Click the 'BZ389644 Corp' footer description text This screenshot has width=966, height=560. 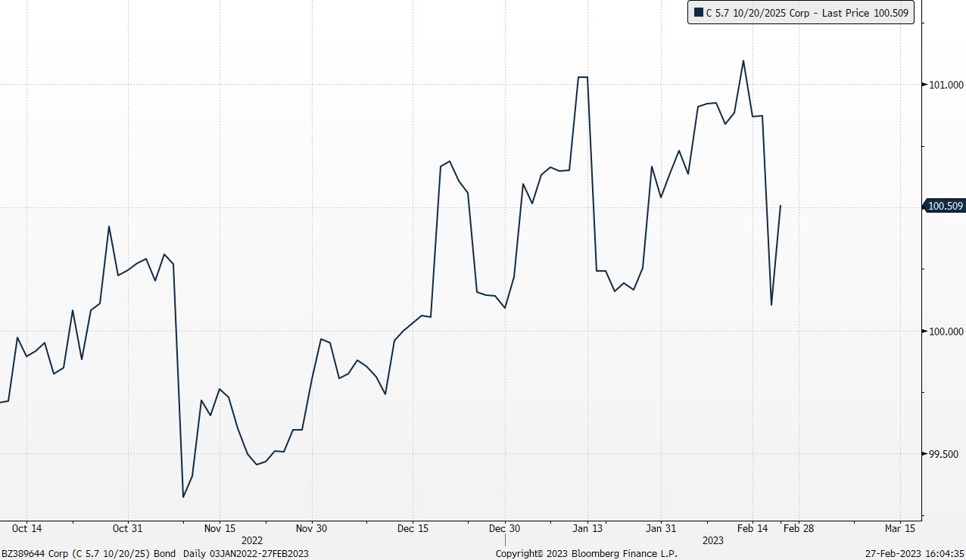click(155, 554)
